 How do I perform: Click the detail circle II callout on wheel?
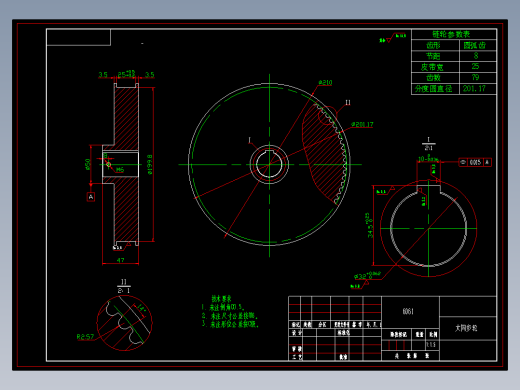coord(347,103)
